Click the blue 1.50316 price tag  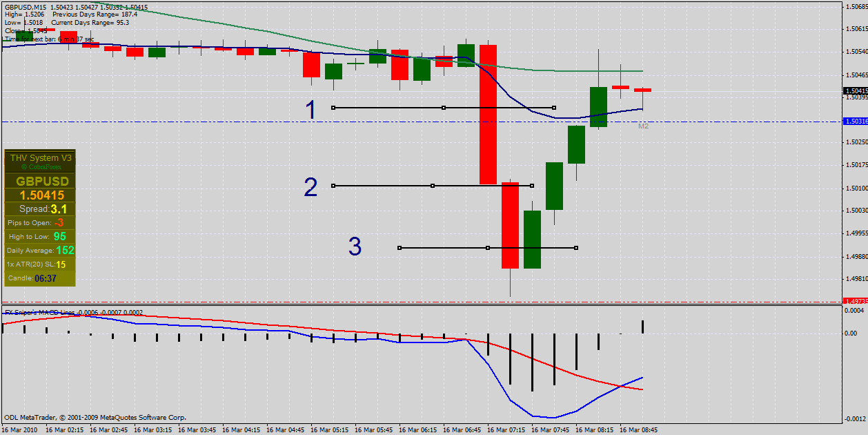point(855,122)
